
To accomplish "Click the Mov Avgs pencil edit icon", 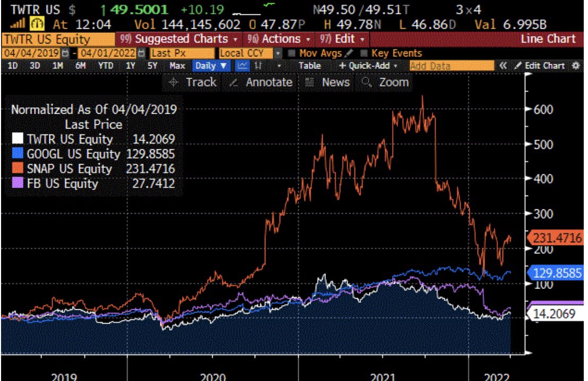I will 349,53.
